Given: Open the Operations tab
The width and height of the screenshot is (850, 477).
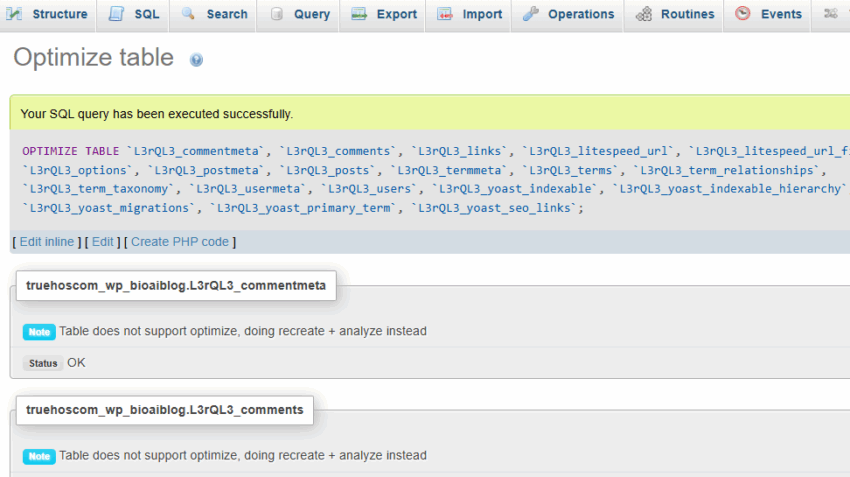Looking at the screenshot, I should (568, 14).
